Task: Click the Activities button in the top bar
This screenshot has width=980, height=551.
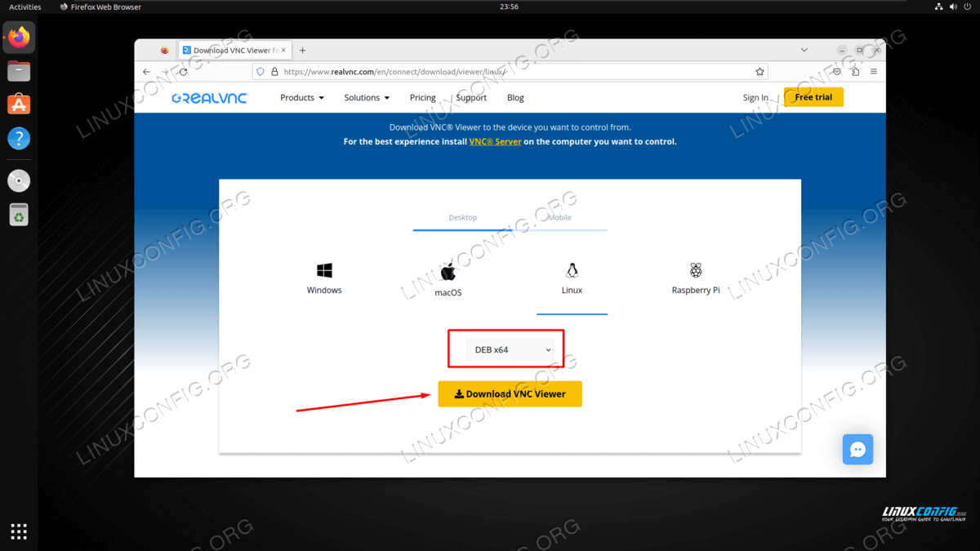Action: click(x=24, y=7)
